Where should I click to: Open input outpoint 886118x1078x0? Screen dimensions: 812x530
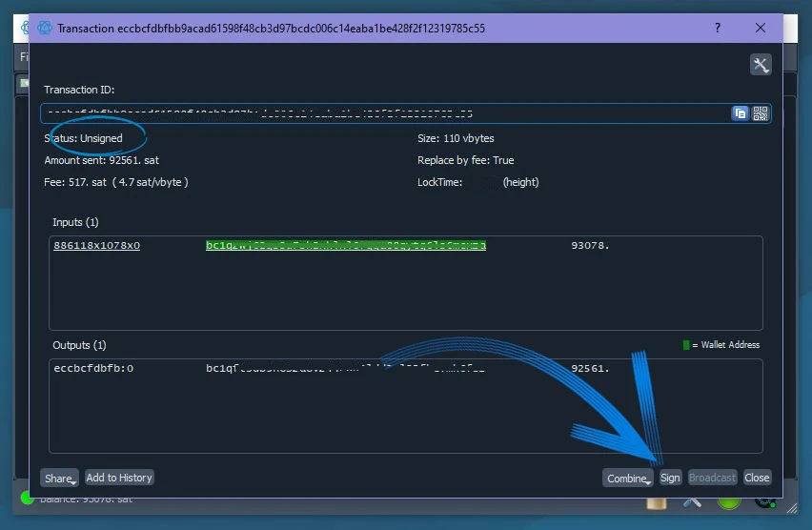[96, 246]
